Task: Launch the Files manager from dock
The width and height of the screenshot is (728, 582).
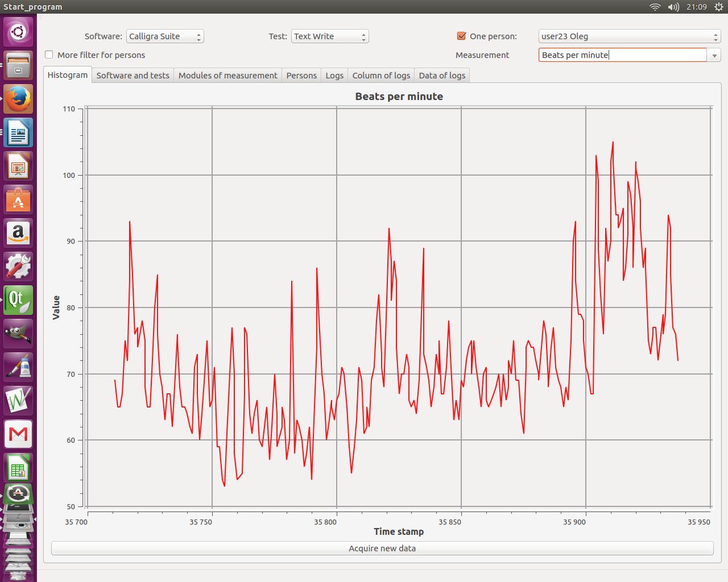Action: (18, 65)
